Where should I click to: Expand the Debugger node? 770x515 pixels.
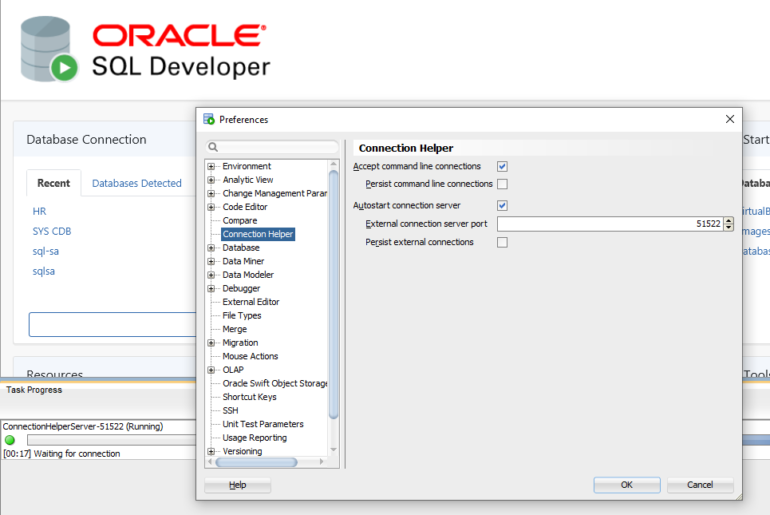tap(211, 289)
